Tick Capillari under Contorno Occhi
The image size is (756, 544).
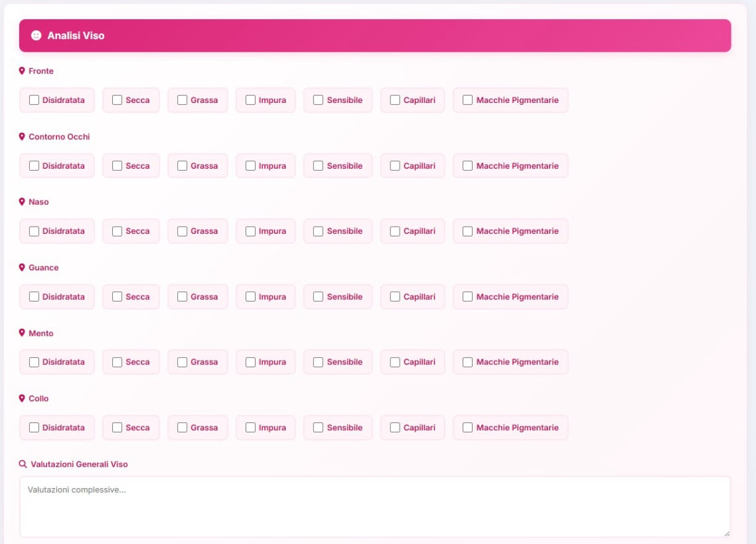395,166
